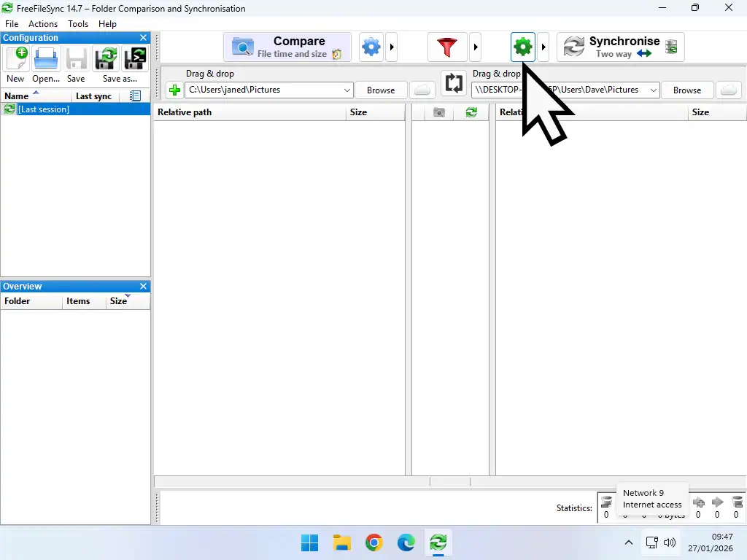This screenshot has height=560, width=747.
Task: Open synchronisation settings via green gear
Action: pos(522,47)
